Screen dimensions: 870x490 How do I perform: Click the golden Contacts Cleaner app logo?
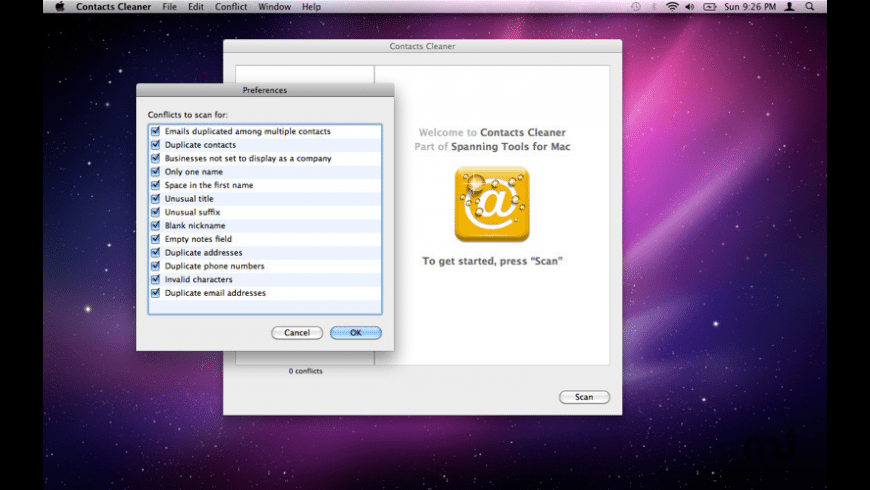(x=492, y=204)
